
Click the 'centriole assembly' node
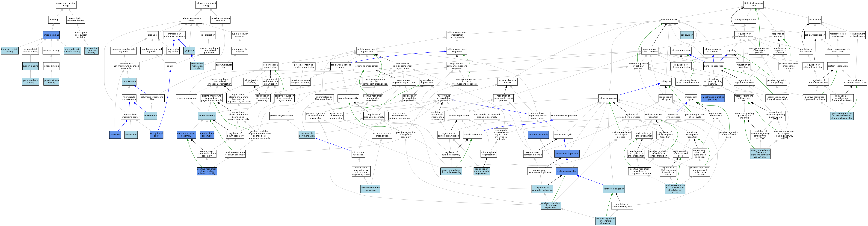[538, 135]
